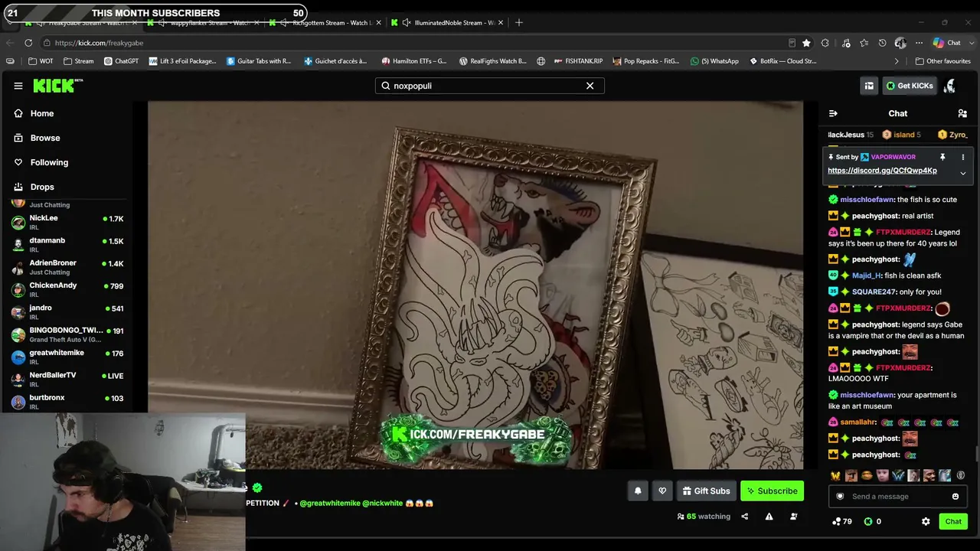This screenshot has width=980, height=551.
Task: Open greatwhitemike's channel in sidebar
Action: tap(67, 357)
